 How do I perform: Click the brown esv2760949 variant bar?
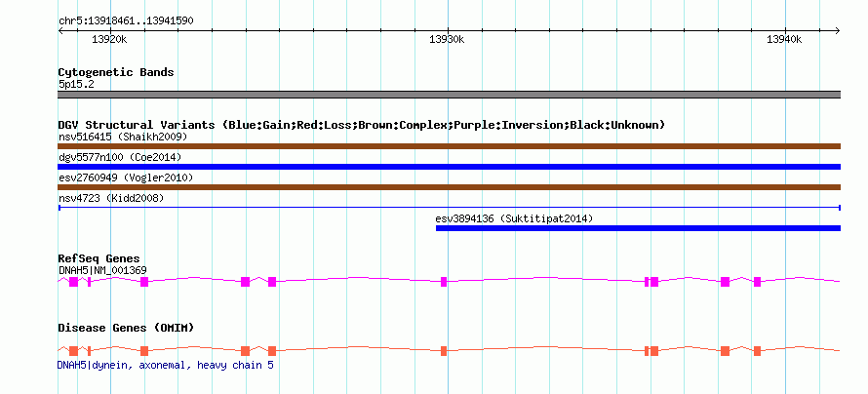[x=449, y=187]
